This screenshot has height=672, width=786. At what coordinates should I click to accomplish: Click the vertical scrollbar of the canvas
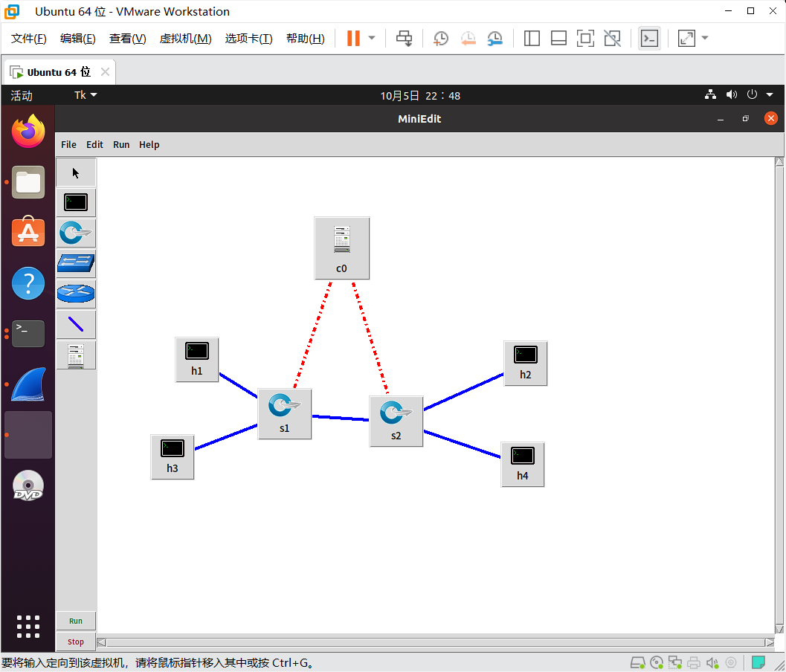[779, 395]
